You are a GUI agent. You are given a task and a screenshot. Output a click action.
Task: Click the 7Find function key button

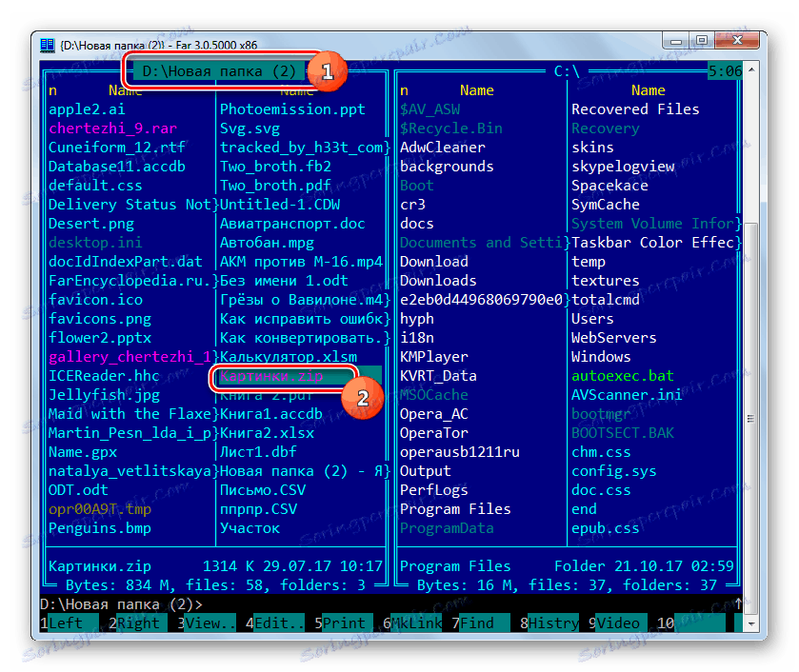coord(481,623)
